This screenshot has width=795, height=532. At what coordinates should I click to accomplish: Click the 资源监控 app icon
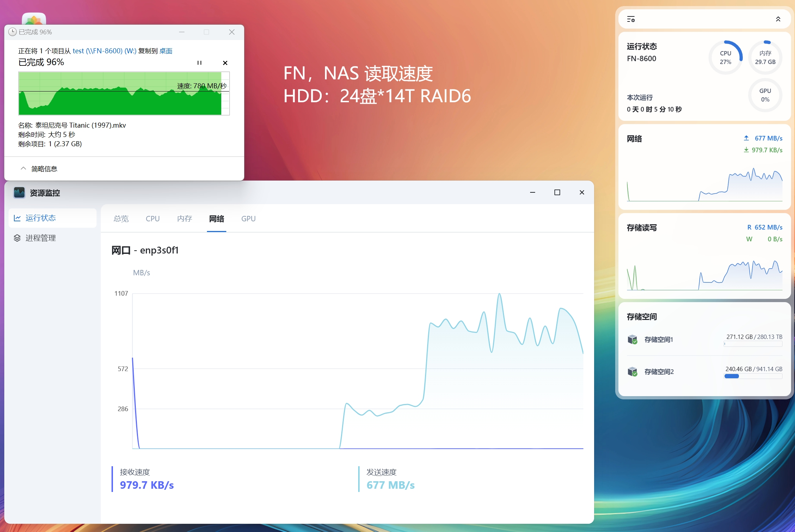click(19, 193)
